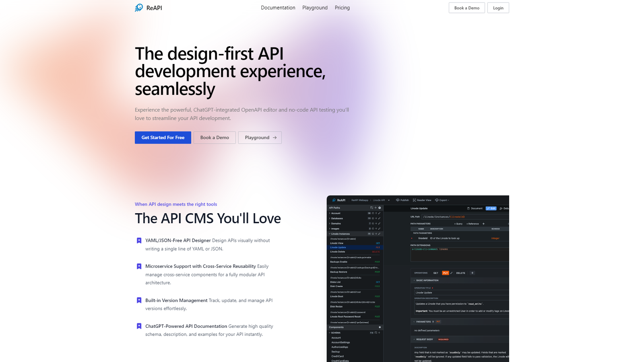Select the Linode Boot endpoint
644x362 pixels.
(x=355, y=296)
